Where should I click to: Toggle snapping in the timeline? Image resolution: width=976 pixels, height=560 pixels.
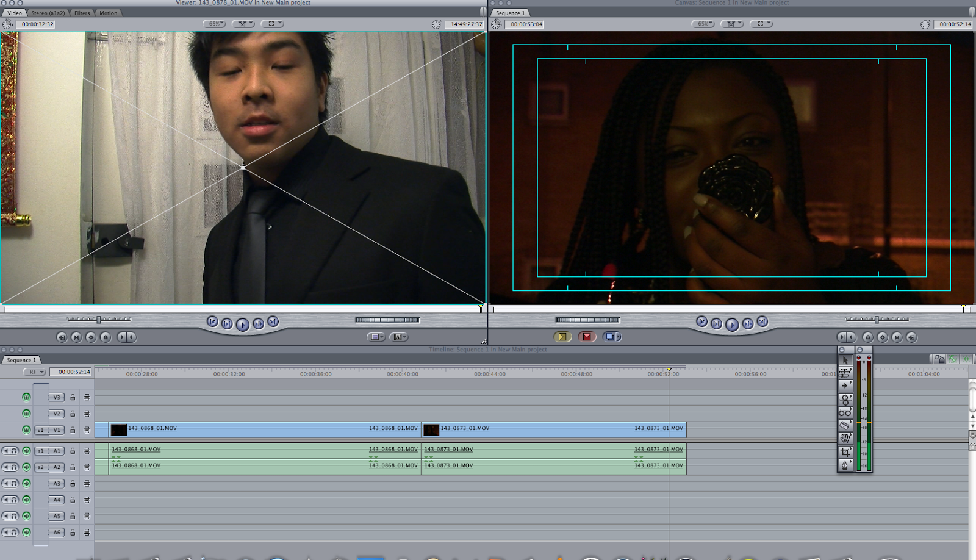tap(967, 359)
